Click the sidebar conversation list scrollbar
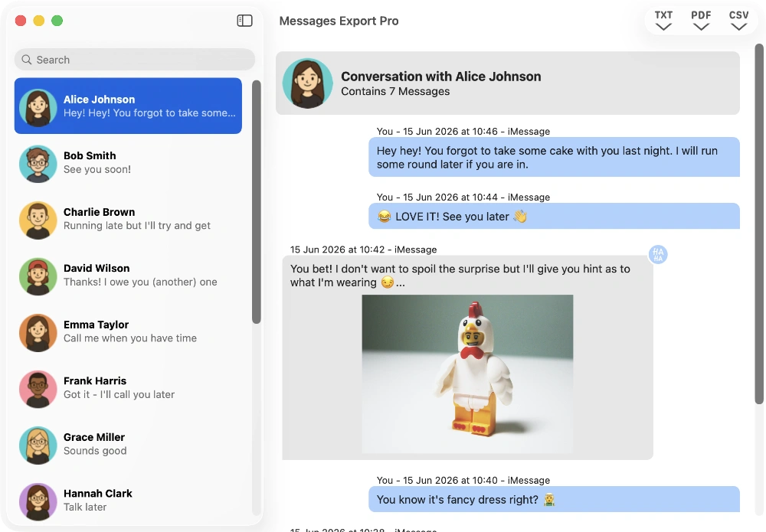The height and width of the screenshot is (532, 766). point(257,202)
